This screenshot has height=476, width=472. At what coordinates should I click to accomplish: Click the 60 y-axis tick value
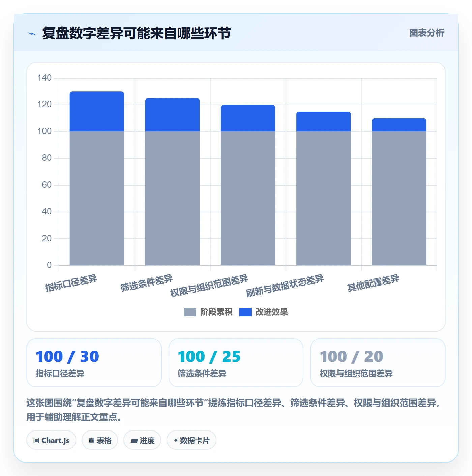pos(47,185)
